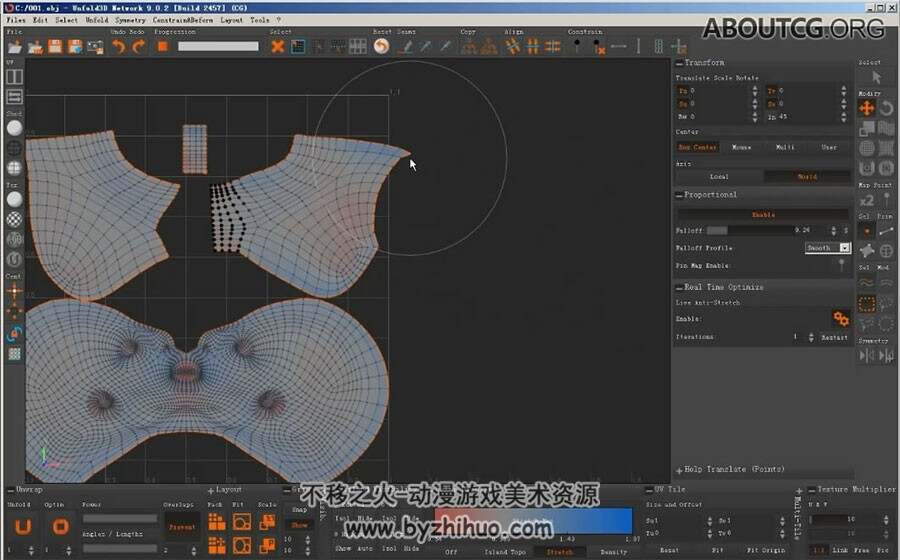Open the Unfold menu
The height and width of the screenshot is (560, 900).
point(97,20)
